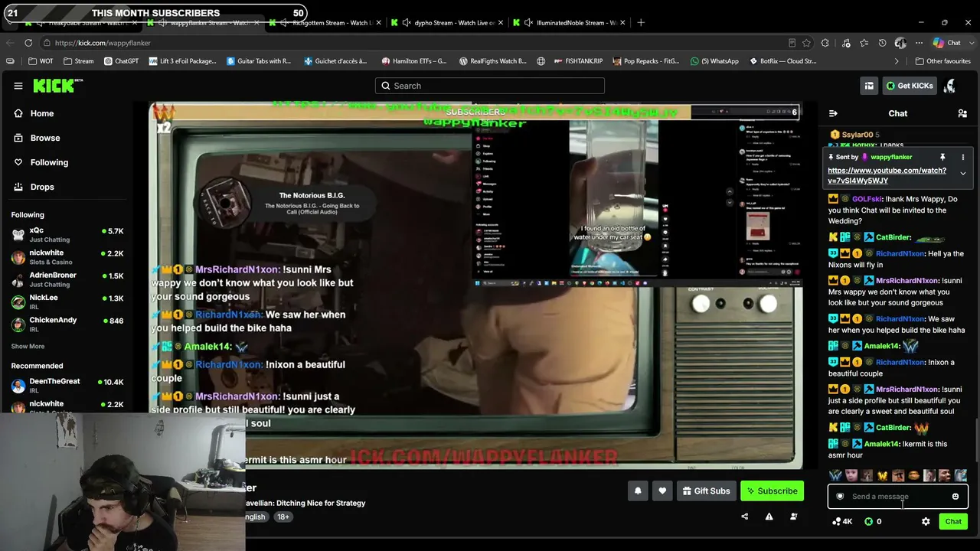The image size is (980, 551).
Task: Click the Search input field
Action: click(x=490, y=86)
